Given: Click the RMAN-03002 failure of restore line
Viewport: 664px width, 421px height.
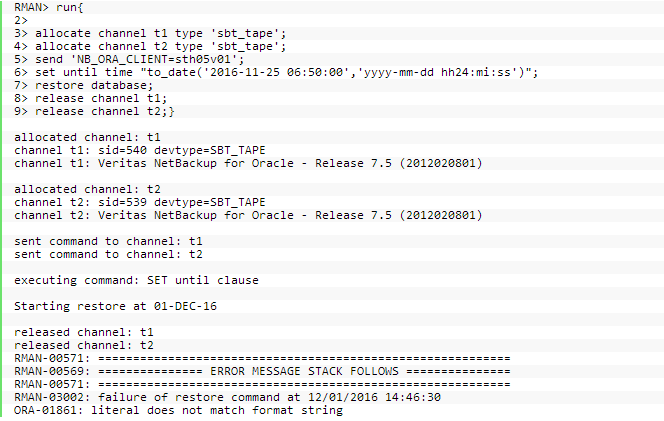Looking at the screenshot, I should [x=227, y=397].
